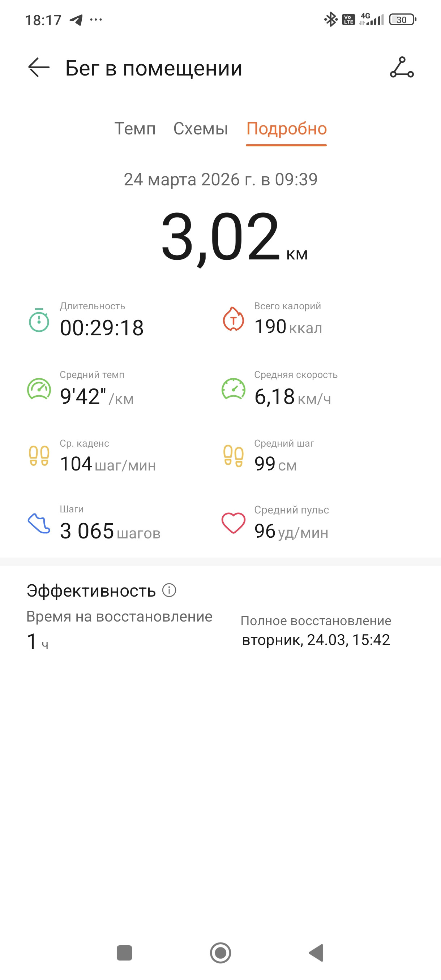The image size is (441, 980).
Task: Tap the back arrow icon
Action: pyautogui.click(x=39, y=68)
